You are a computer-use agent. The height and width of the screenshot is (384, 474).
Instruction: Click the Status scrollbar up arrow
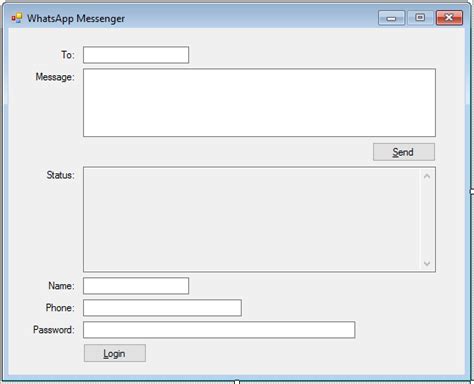[427, 176]
